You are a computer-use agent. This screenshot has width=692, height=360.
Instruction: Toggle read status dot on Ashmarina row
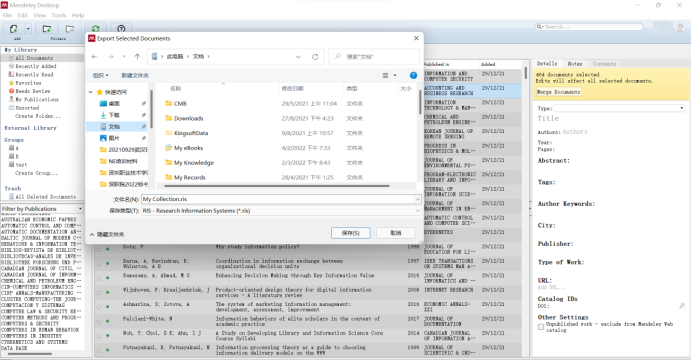tap(108, 307)
